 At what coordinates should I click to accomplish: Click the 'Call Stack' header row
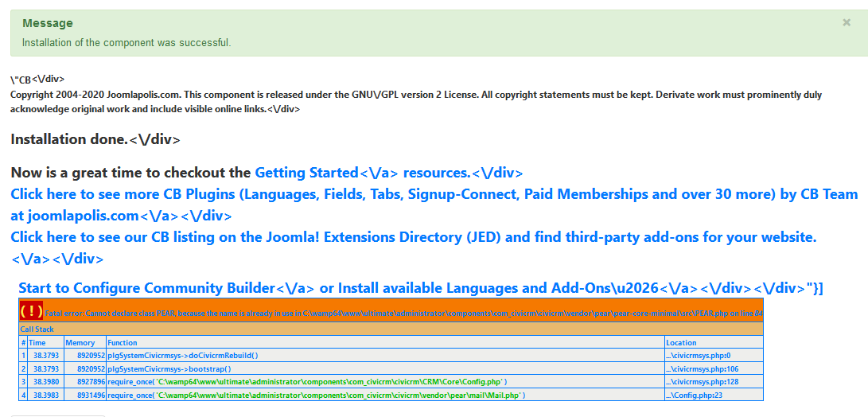391,329
